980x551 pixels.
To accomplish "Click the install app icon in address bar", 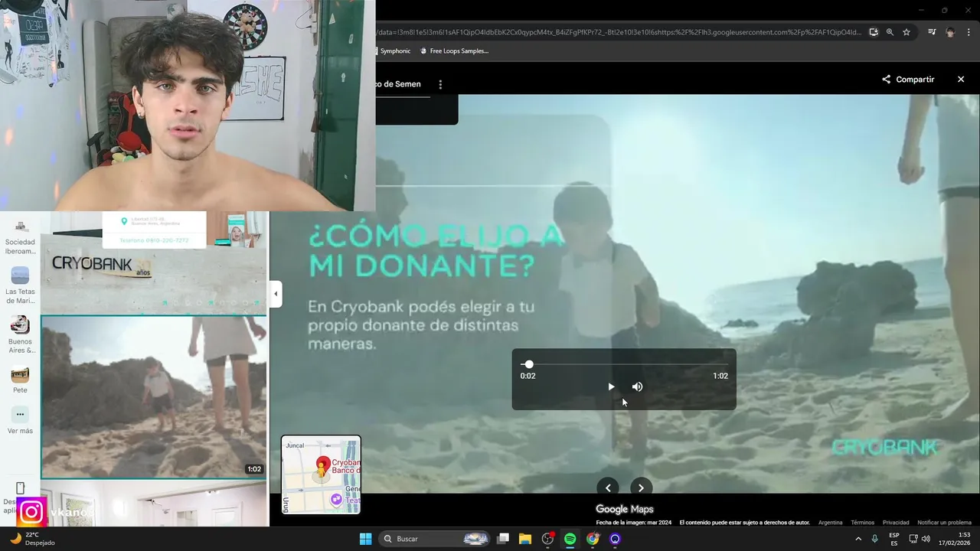I will pos(874,32).
